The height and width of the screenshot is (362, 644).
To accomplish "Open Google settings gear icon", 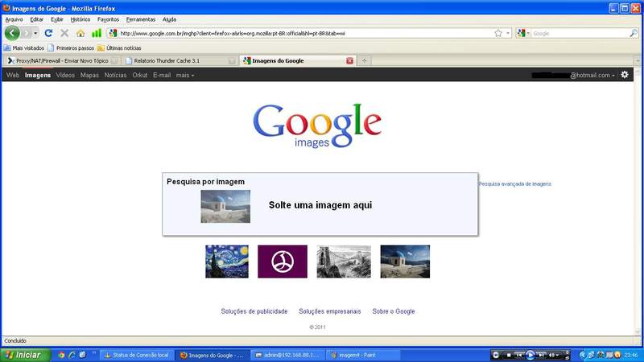I will coord(625,75).
